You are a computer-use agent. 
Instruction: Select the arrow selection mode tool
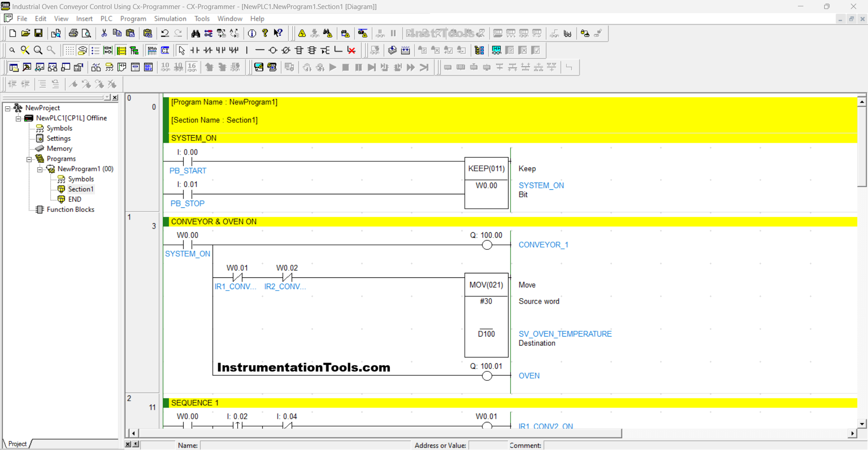click(182, 50)
